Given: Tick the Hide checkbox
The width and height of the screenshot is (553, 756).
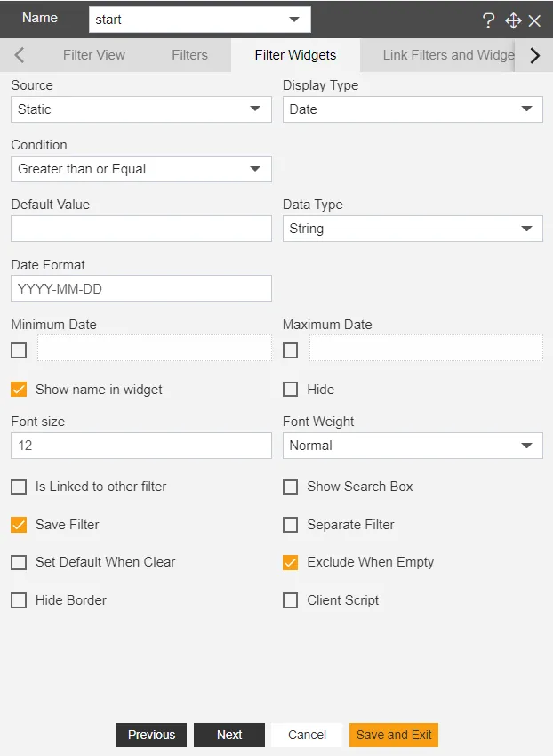Looking at the screenshot, I should pyautogui.click(x=290, y=389).
